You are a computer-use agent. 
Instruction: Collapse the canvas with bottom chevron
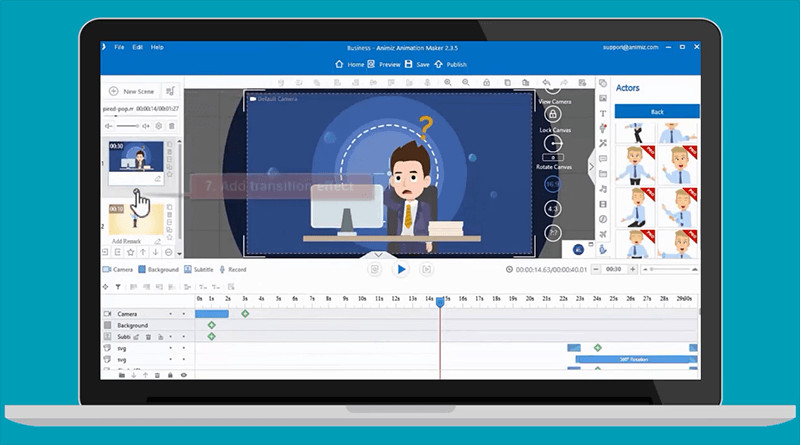click(377, 256)
